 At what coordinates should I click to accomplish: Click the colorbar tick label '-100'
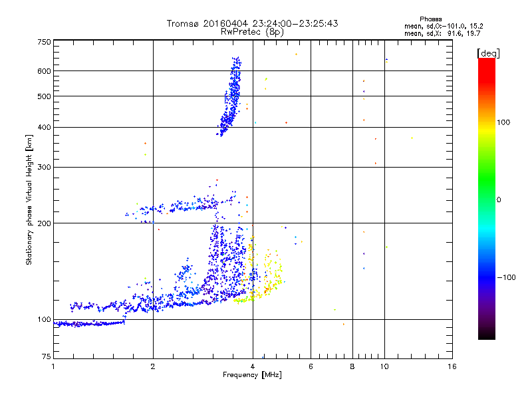[506, 277]
